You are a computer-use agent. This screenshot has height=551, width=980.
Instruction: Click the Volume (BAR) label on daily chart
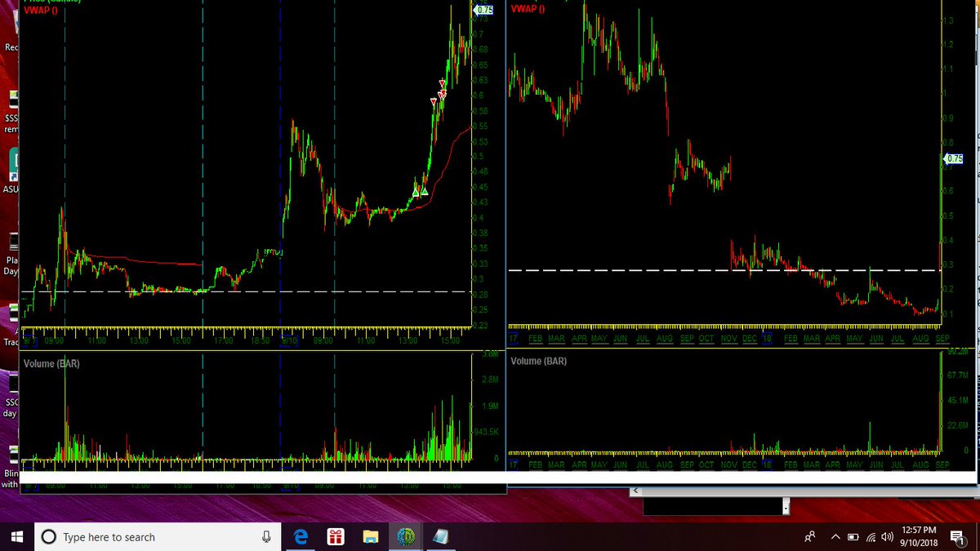tap(538, 361)
